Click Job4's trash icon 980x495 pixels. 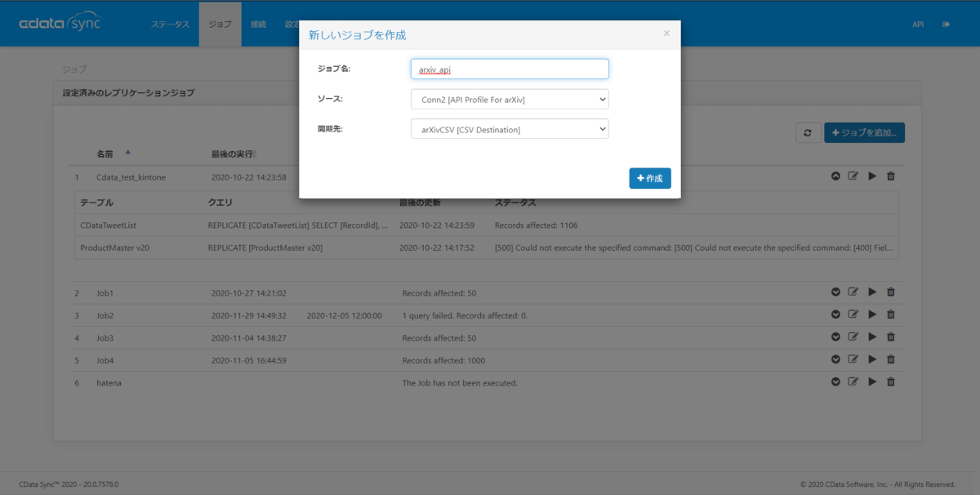click(891, 359)
